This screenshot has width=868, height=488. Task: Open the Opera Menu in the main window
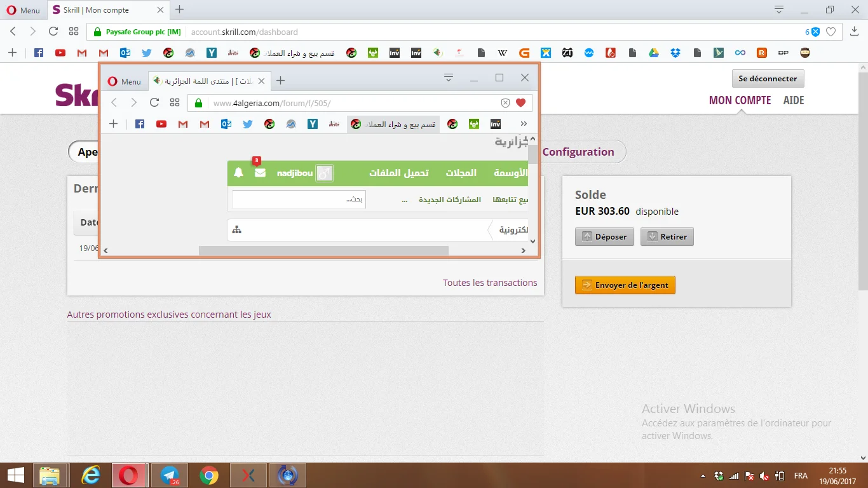[x=24, y=10]
